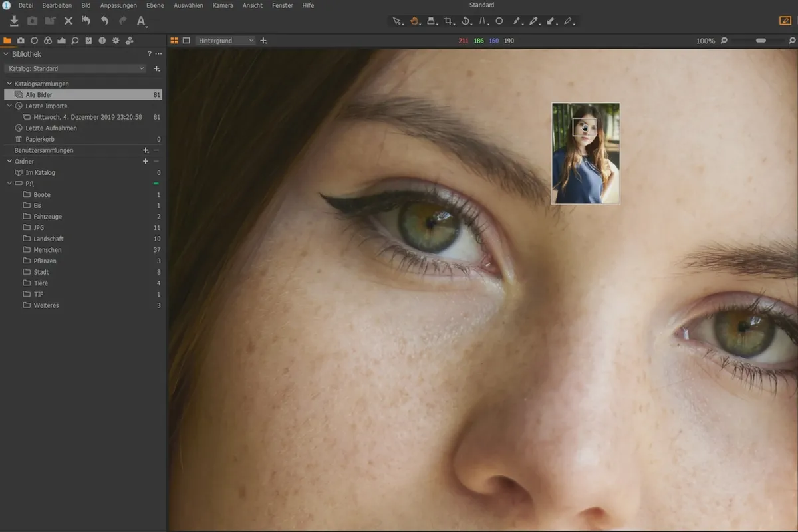The width and height of the screenshot is (798, 532).
Task: Open the Capture tool tab camera icon
Action: tap(21, 41)
